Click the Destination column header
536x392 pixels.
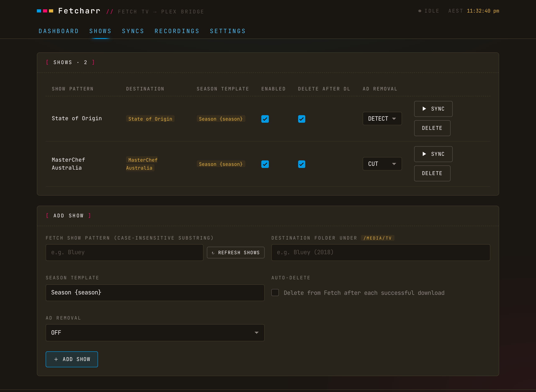(x=145, y=89)
